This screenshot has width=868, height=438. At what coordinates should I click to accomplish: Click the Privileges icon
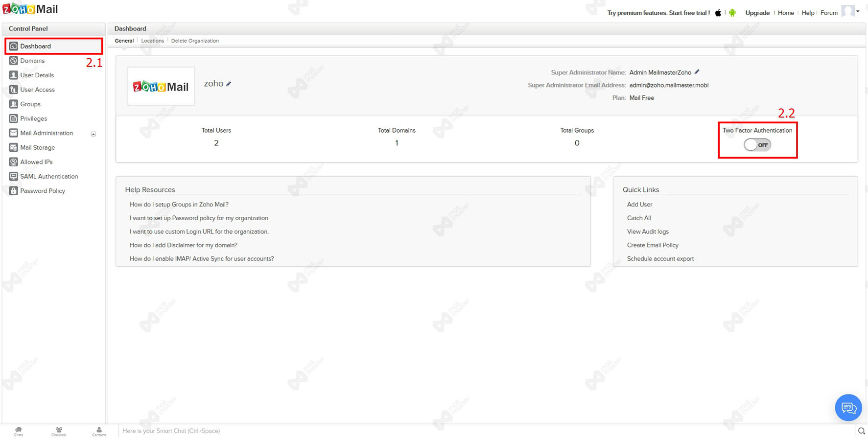pyautogui.click(x=14, y=118)
